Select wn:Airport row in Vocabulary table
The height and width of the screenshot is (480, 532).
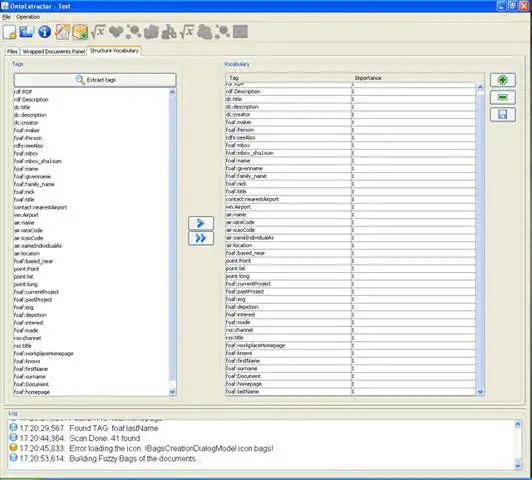click(x=351, y=207)
